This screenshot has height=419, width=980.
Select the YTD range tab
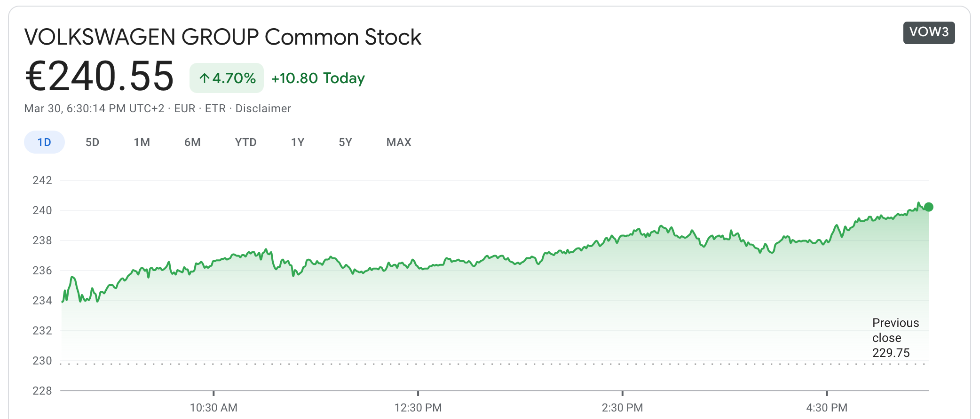click(245, 142)
